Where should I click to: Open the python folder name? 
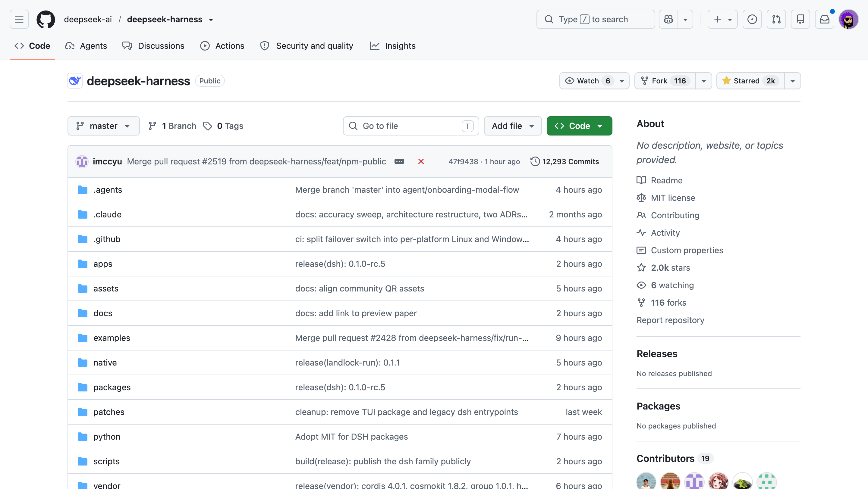coord(107,437)
